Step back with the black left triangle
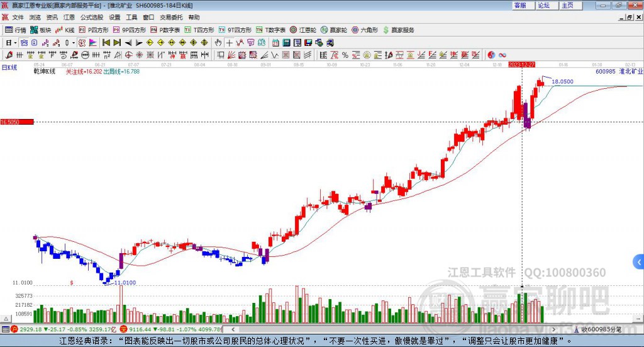 (x=128, y=42)
